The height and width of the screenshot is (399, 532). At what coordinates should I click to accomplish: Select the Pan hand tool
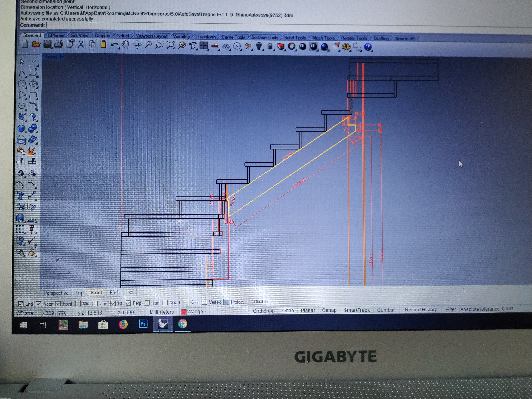pyautogui.click(x=125, y=45)
